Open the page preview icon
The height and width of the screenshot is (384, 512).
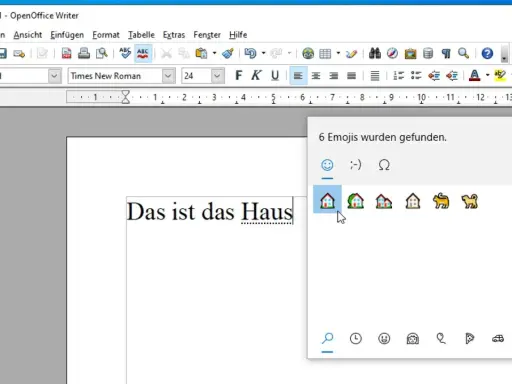[x=102, y=53]
